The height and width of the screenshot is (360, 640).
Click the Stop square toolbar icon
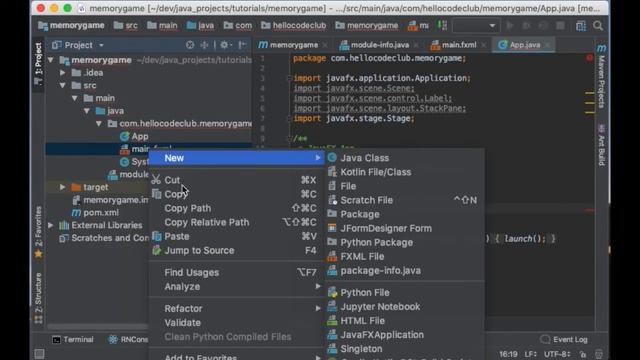tap(560, 26)
